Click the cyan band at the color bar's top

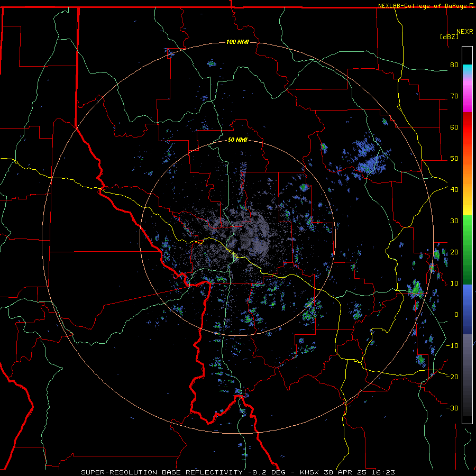(x=467, y=70)
